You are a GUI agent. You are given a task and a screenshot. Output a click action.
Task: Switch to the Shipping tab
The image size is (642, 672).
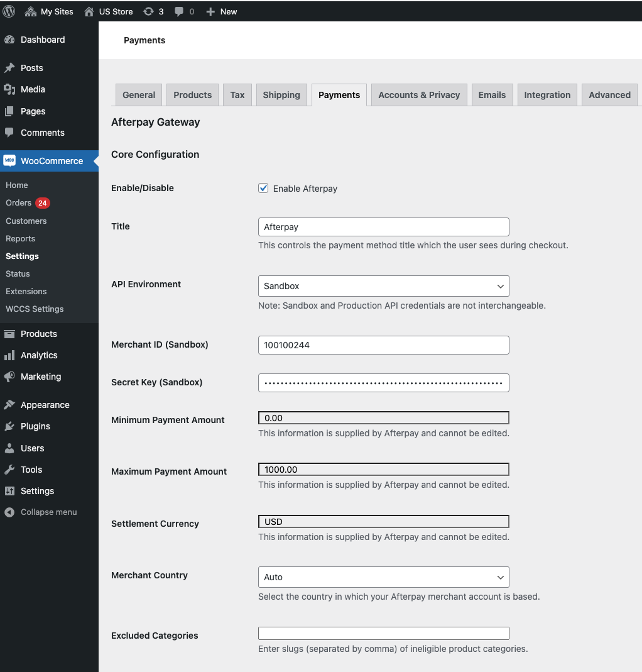281,95
